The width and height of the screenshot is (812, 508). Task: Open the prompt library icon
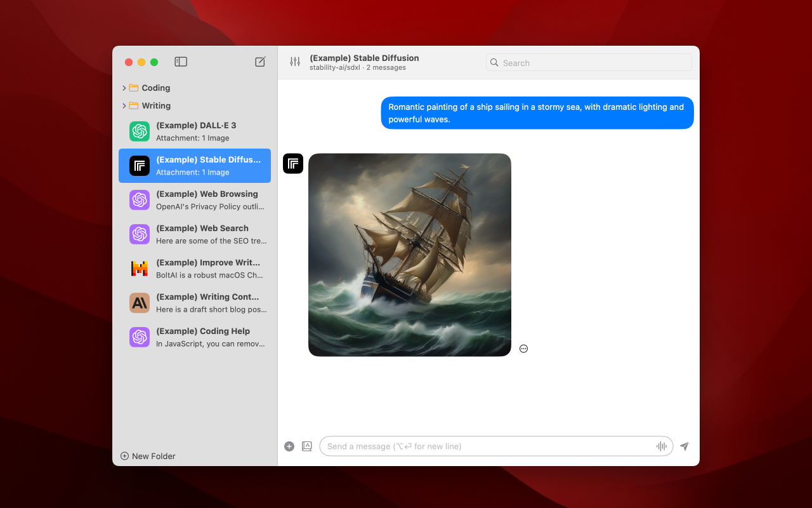click(307, 446)
